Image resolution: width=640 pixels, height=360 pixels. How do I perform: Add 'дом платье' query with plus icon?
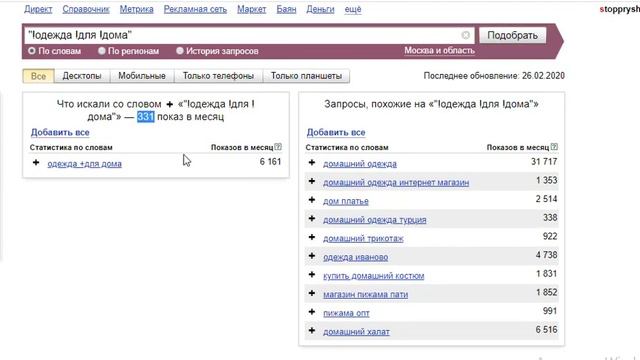(312, 200)
